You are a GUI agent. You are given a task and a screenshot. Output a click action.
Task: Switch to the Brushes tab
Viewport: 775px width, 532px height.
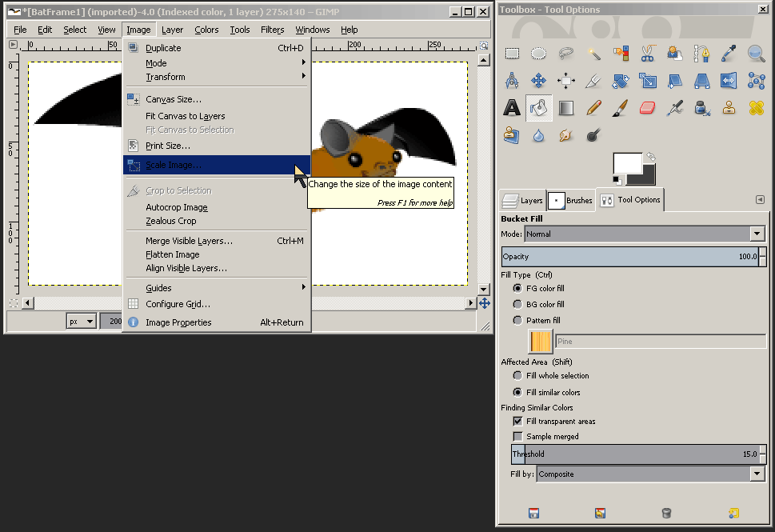pos(571,200)
